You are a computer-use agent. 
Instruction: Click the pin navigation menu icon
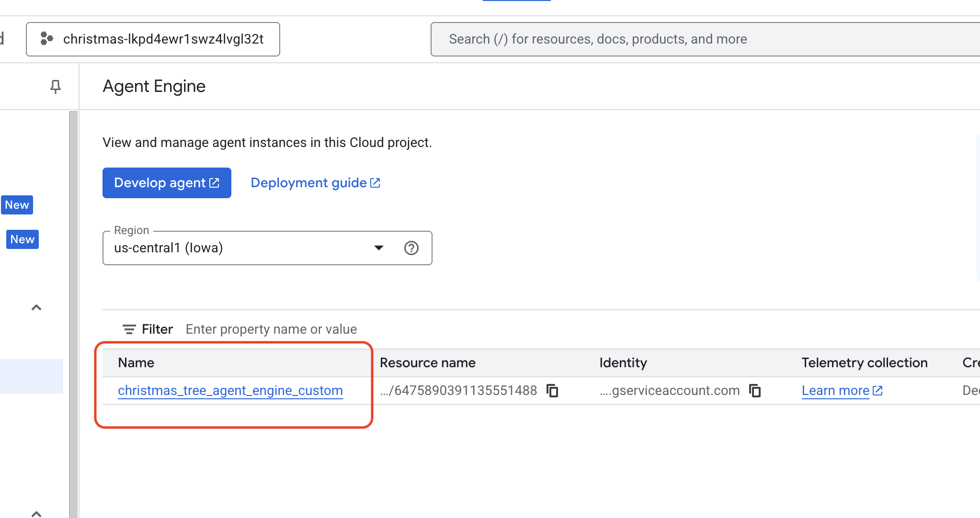(56, 87)
